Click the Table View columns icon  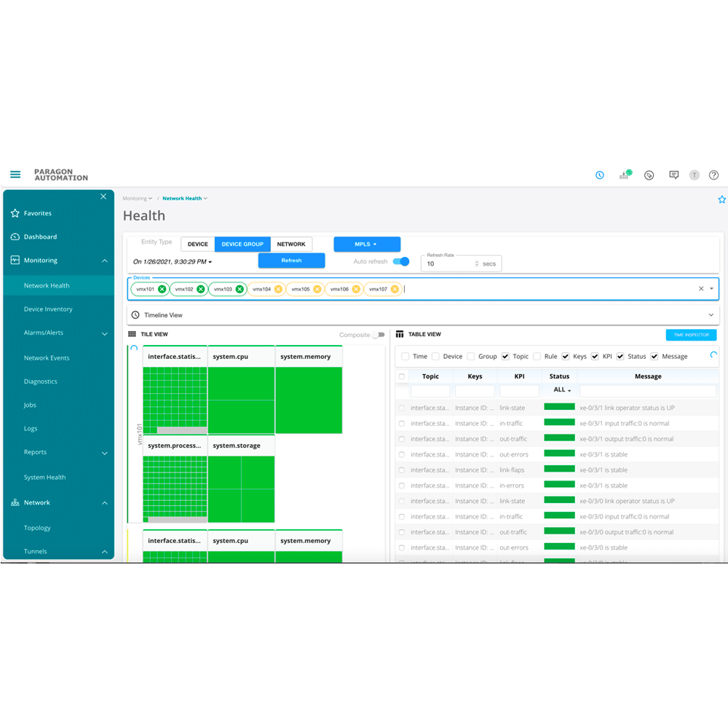[399, 334]
